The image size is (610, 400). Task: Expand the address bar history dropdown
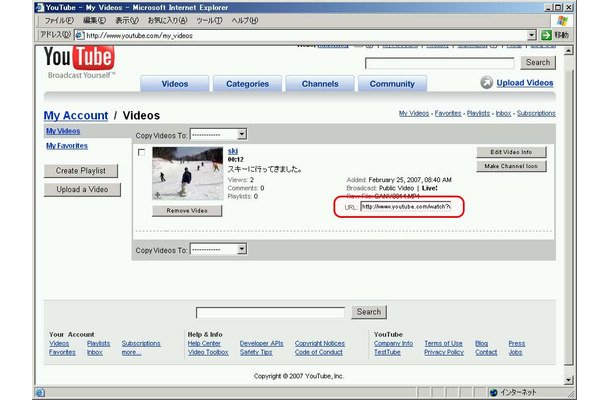(532, 35)
